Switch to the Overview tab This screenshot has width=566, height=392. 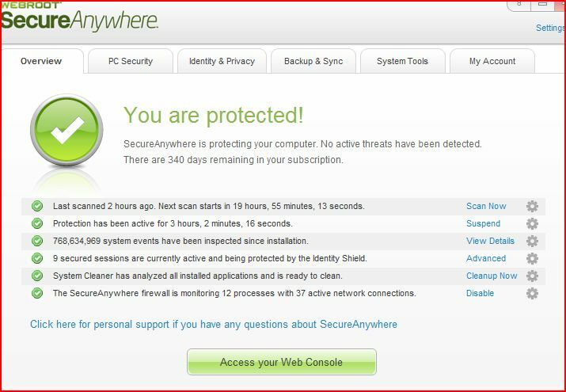(x=42, y=61)
